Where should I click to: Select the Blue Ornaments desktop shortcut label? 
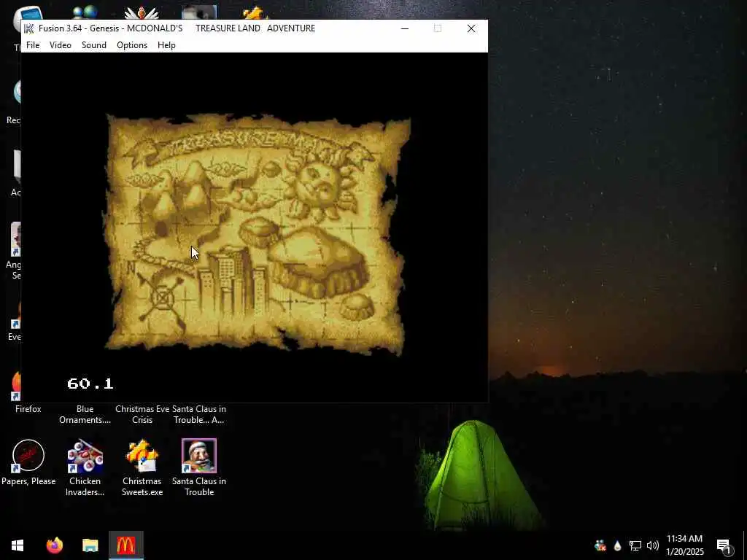point(85,414)
